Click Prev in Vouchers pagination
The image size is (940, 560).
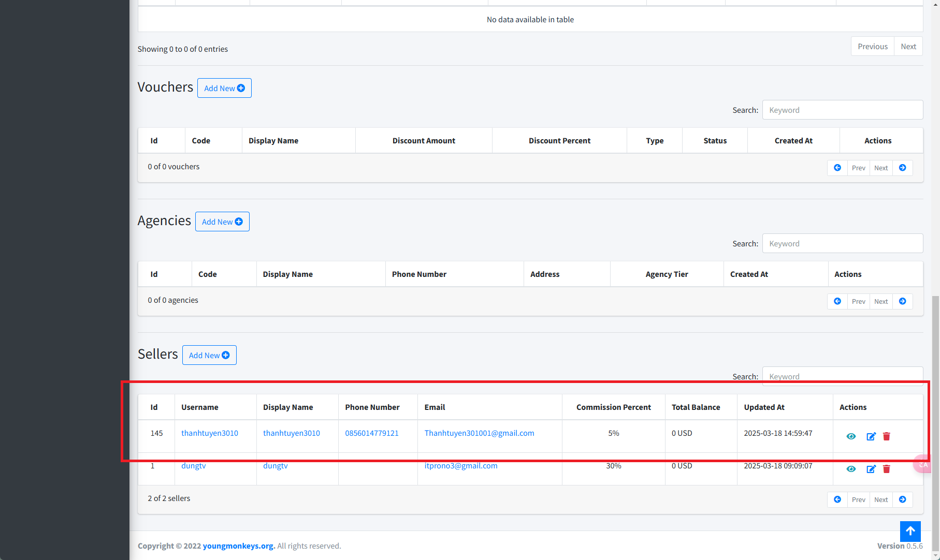click(x=859, y=168)
